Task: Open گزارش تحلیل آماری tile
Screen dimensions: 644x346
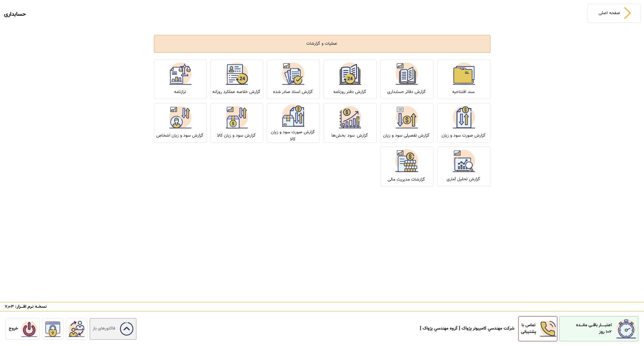Action: 464,166
